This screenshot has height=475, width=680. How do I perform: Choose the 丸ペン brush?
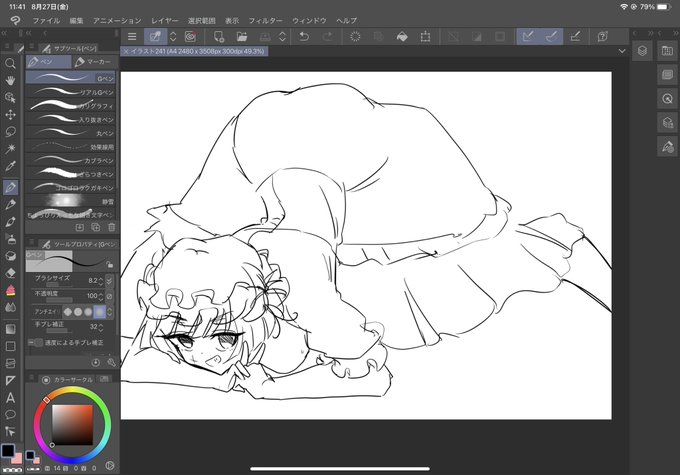71,133
